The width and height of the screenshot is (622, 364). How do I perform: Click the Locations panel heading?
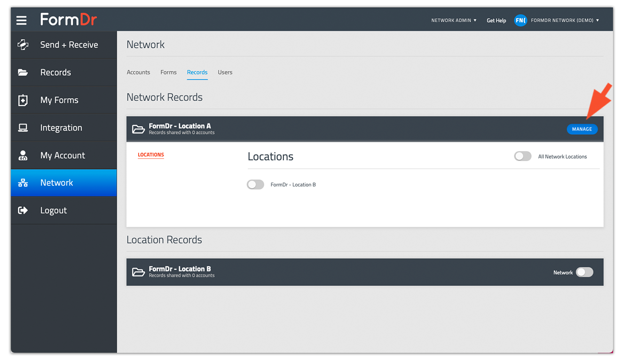coord(270,156)
